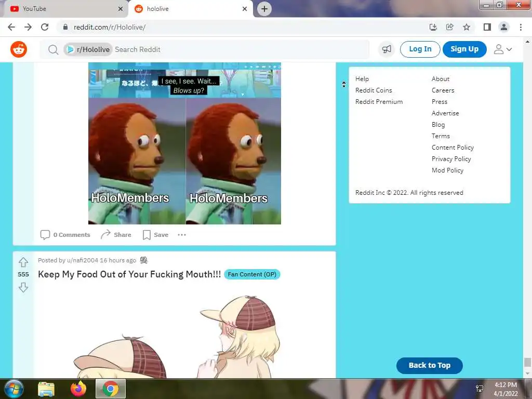The image size is (532, 399).
Task: Click the network tray icon
Action: [x=480, y=389]
